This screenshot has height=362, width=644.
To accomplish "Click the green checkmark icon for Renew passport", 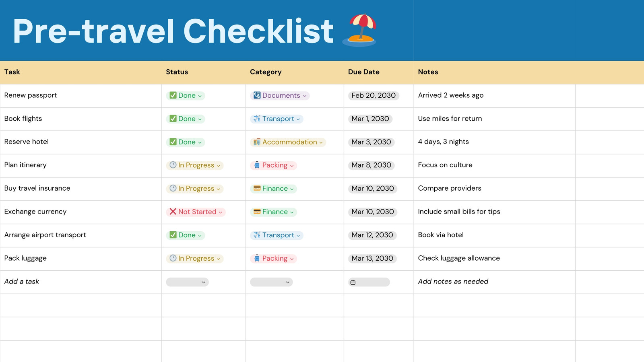I will point(173,95).
